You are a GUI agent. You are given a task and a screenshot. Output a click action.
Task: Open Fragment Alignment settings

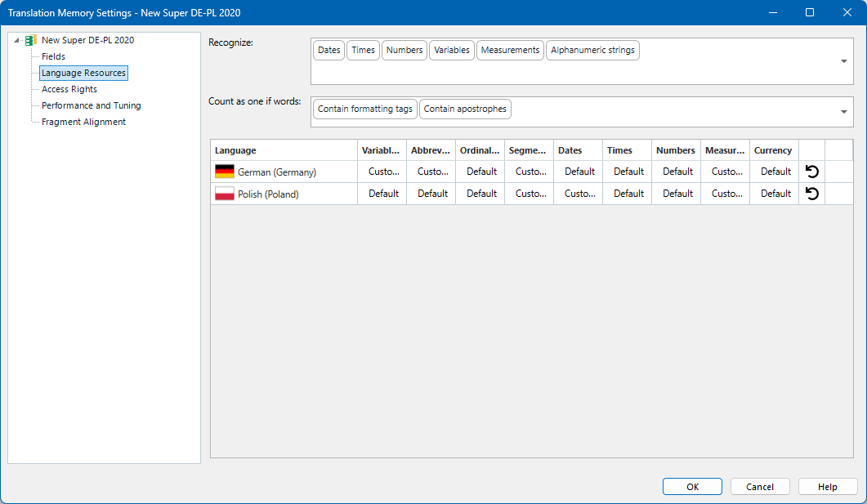(83, 122)
